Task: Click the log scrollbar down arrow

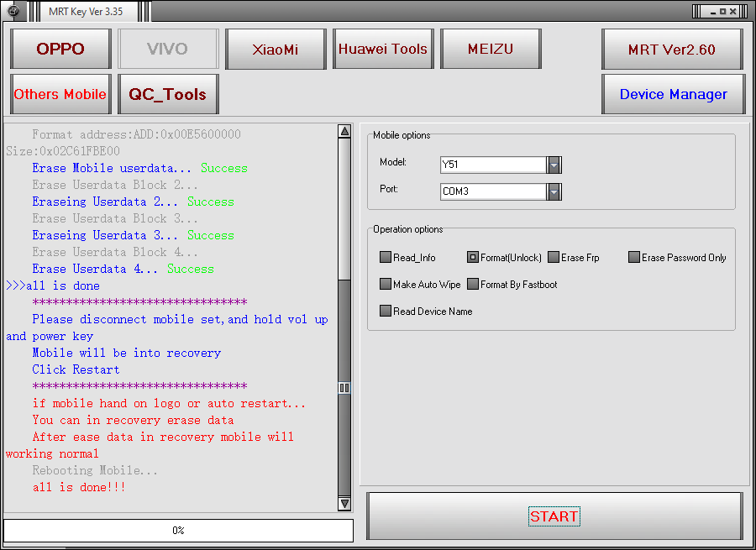Action: point(344,504)
